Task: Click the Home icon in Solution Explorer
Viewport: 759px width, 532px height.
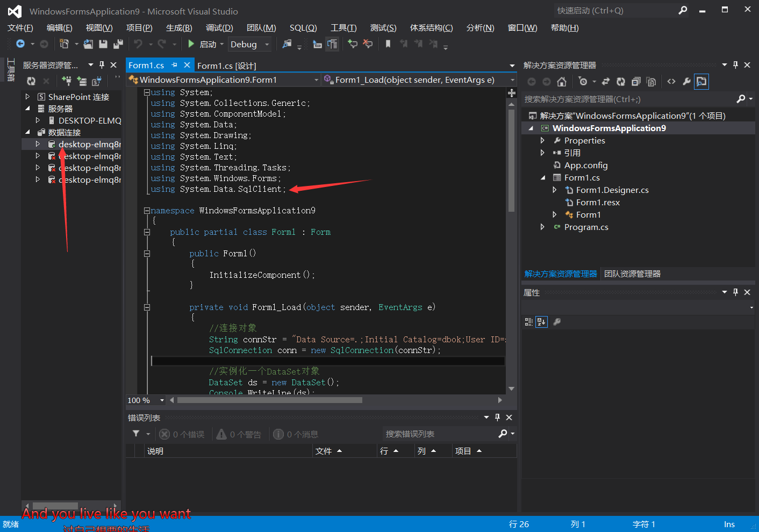Action: [562, 82]
